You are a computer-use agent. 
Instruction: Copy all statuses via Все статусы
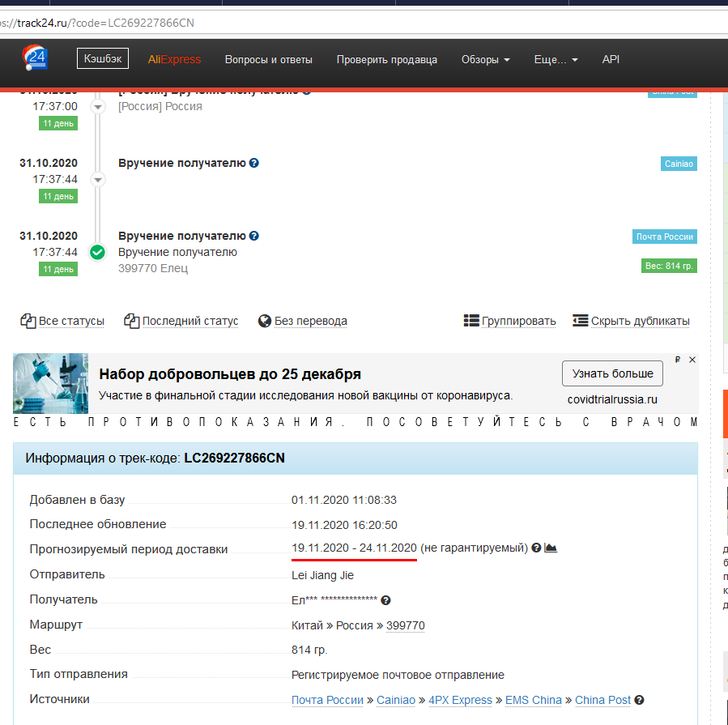(71, 321)
